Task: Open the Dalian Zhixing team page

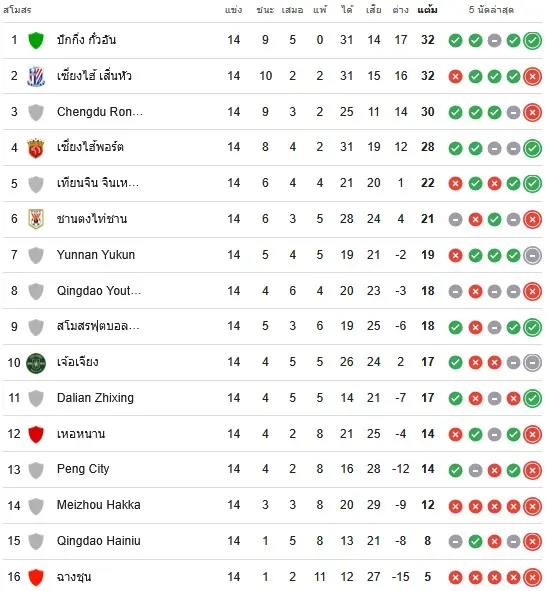Action: (95, 398)
